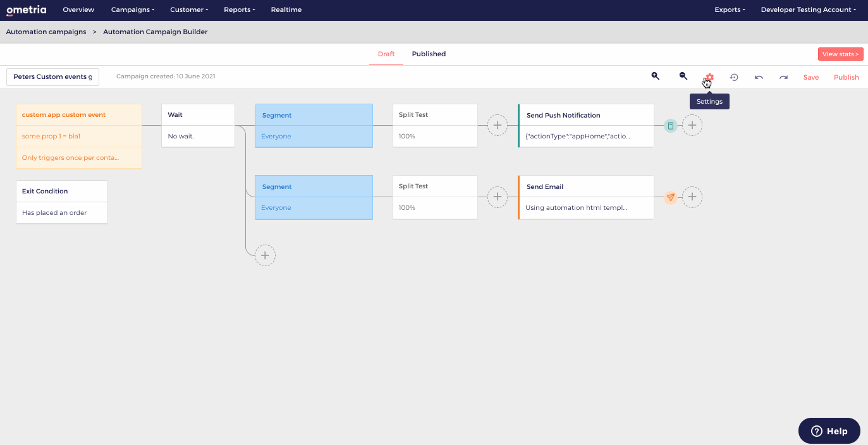Open version history clock icon

(734, 77)
